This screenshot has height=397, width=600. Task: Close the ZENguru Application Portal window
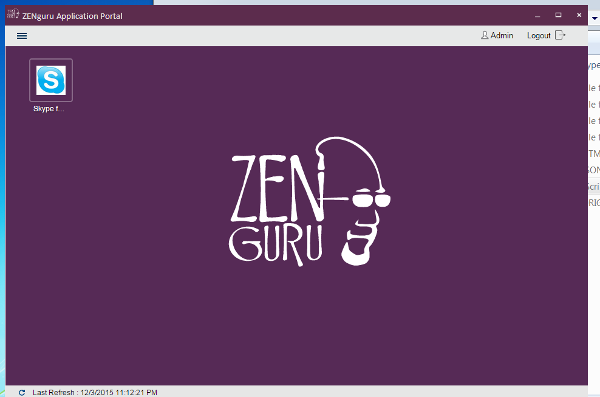click(579, 15)
